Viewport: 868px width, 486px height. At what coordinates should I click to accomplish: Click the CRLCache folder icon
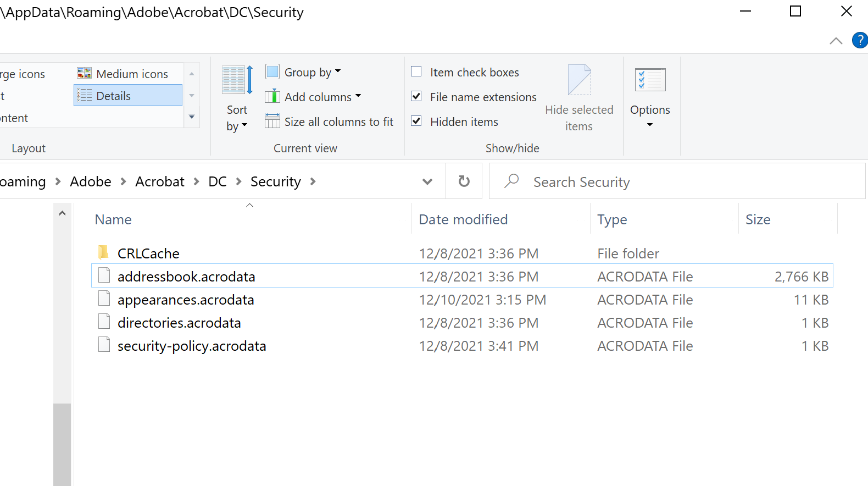[x=103, y=253]
